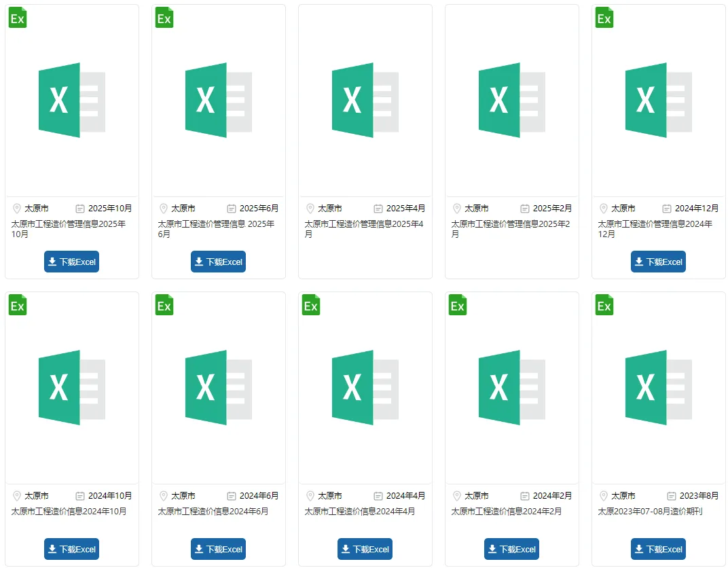
Task: Click the Ex badge on the 2025年6月 card
Action: coord(164,18)
